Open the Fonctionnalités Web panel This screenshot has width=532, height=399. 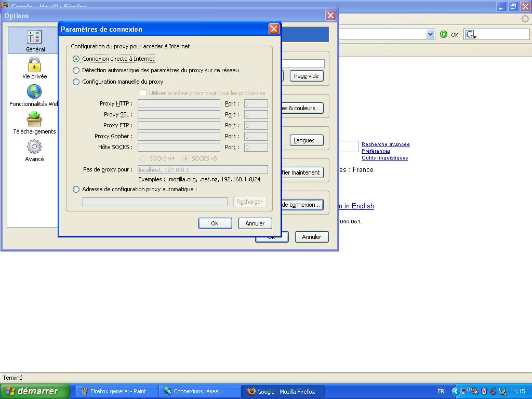pyautogui.click(x=34, y=96)
